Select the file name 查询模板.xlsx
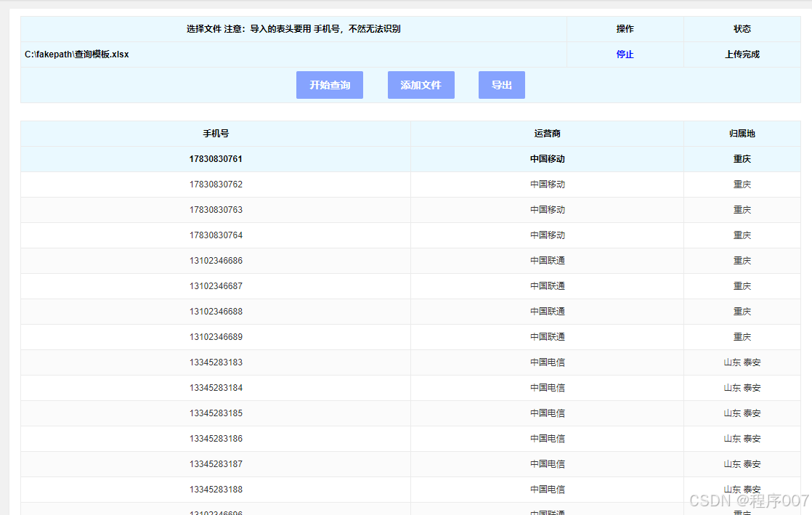The height and width of the screenshot is (515, 812). coord(76,54)
